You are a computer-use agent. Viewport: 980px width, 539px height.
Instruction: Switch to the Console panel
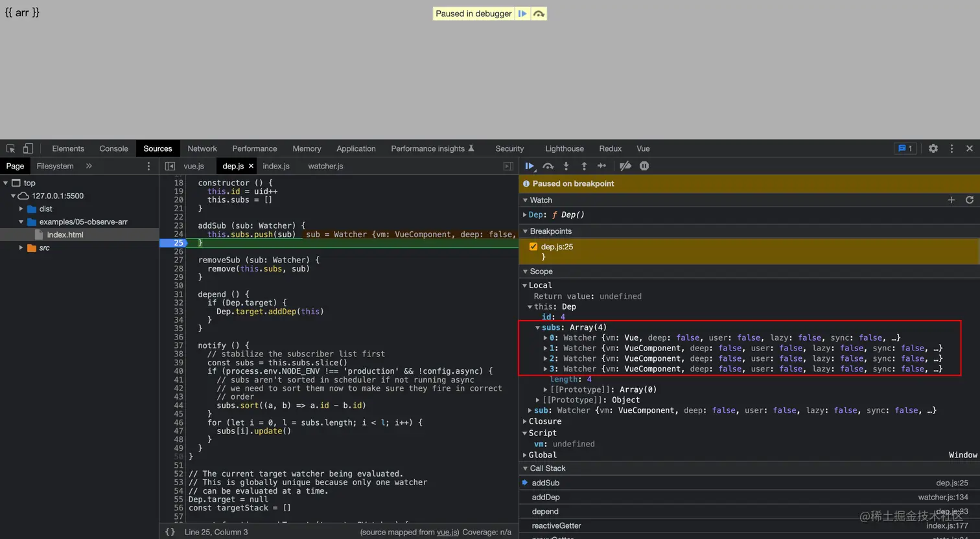click(113, 148)
